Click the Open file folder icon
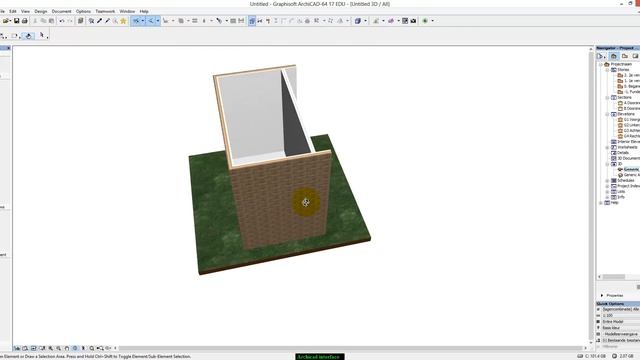Image resolution: width=640 pixels, height=360 pixels. (x=7, y=21)
